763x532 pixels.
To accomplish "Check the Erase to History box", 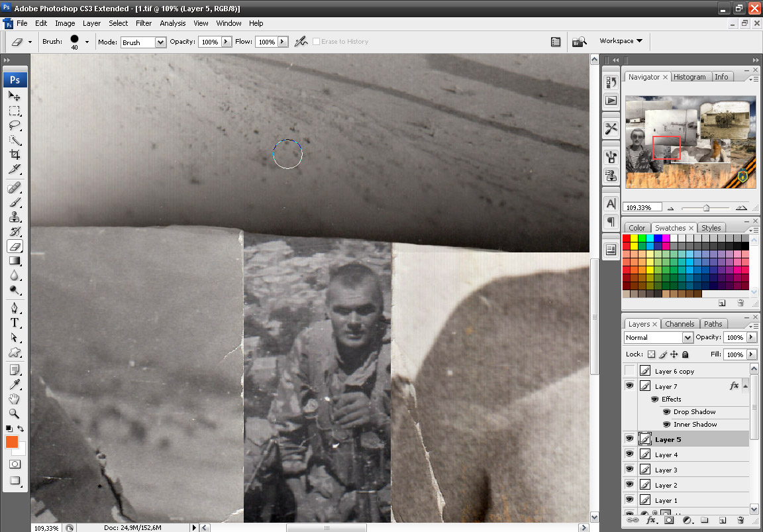I will pyautogui.click(x=317, y=42).
